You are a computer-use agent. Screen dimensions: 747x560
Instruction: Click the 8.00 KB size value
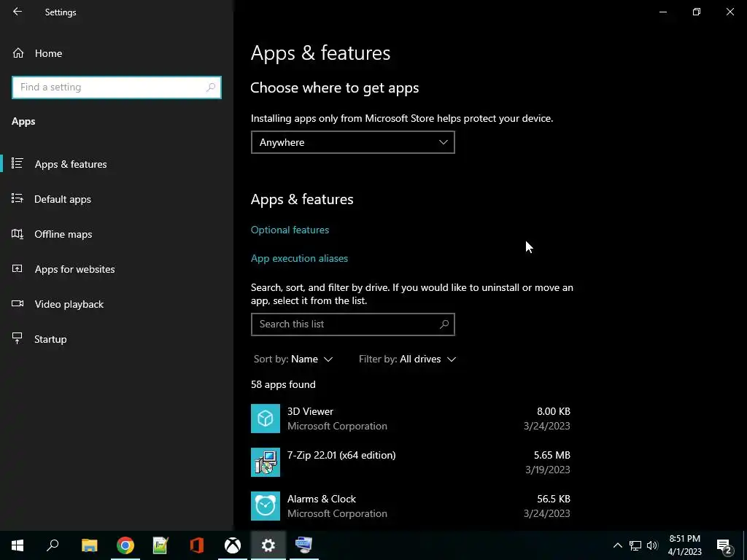coord(554,411)
